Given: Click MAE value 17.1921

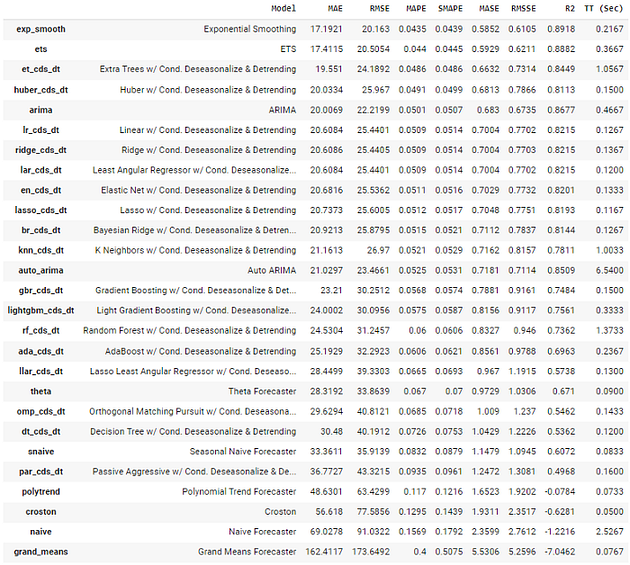Looking at the screenshot, I should 326,29.
